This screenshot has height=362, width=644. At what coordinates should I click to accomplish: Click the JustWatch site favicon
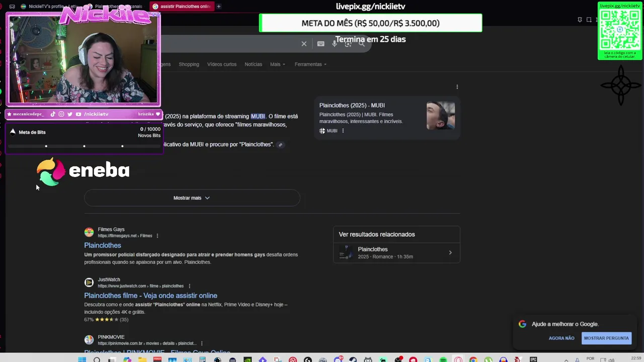click(89, 283)
